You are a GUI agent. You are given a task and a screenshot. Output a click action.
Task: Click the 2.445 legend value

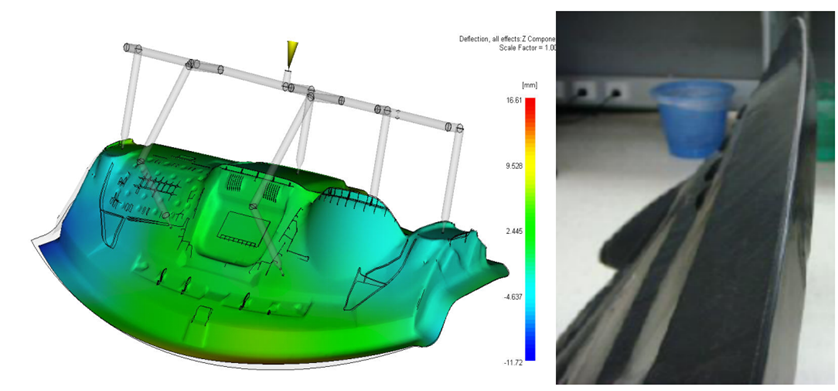coord(515,231)
